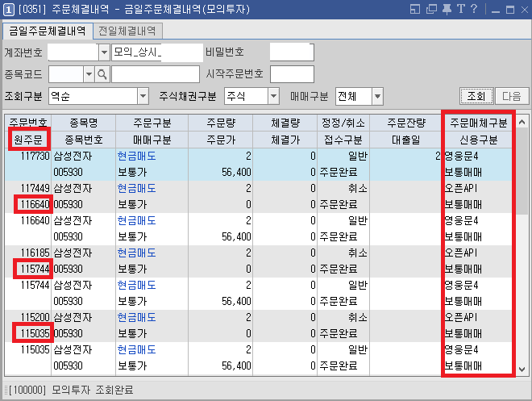
Task: Click the 대출일 header cell
Action: 406,140
